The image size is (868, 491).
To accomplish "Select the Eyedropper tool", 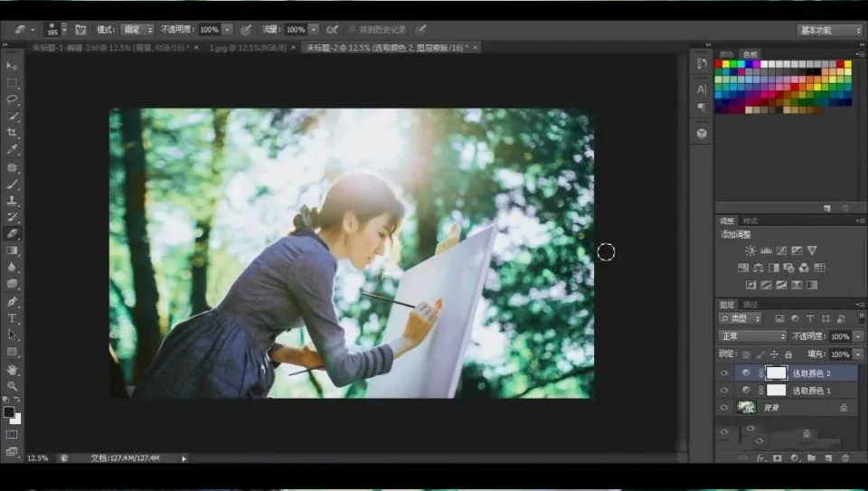I will (x=12, y=150).
